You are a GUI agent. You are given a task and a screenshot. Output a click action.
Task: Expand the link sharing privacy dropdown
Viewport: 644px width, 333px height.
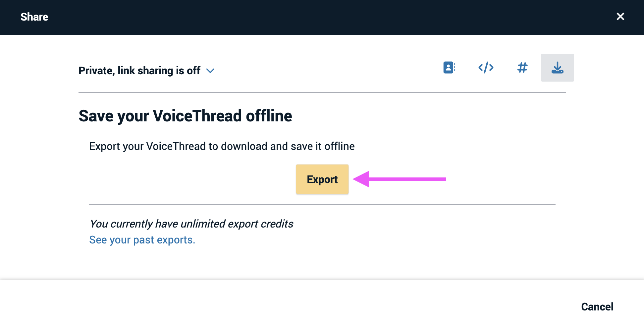[x=210, y=71]
